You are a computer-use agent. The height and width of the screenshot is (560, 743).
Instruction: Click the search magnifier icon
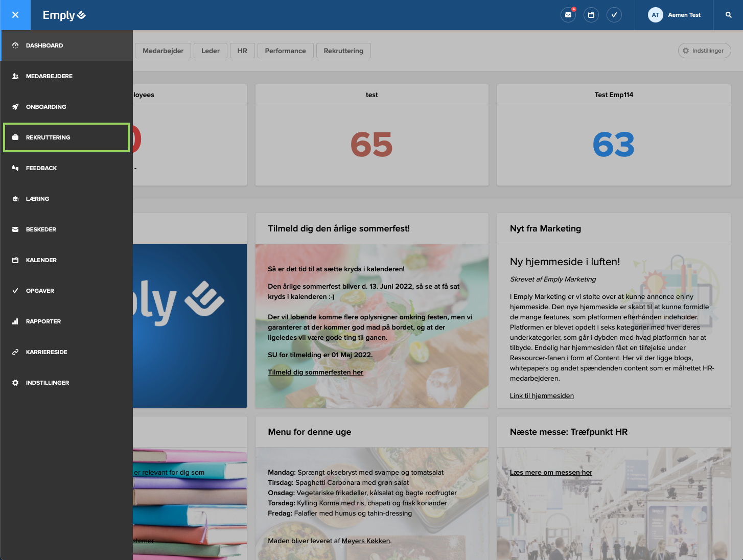click(728, 15)
